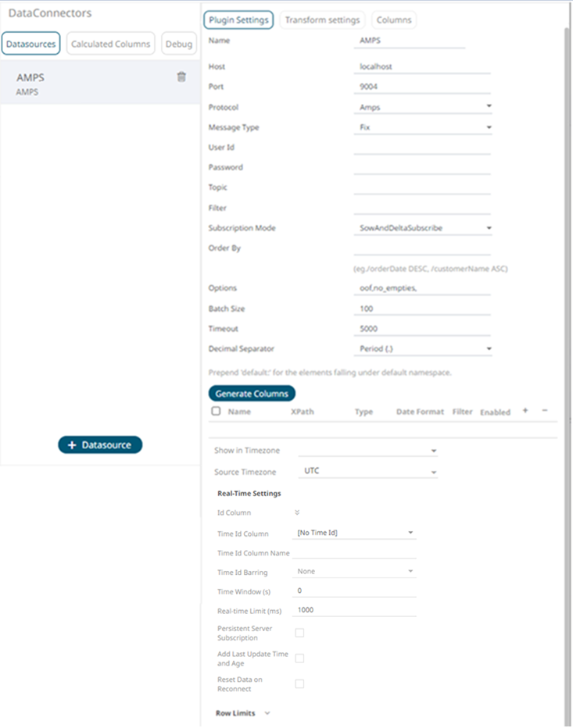Viewport: 573px width, 728px height.
Task: Enable Reset Data on Reconnect
Action: [299, 684]
